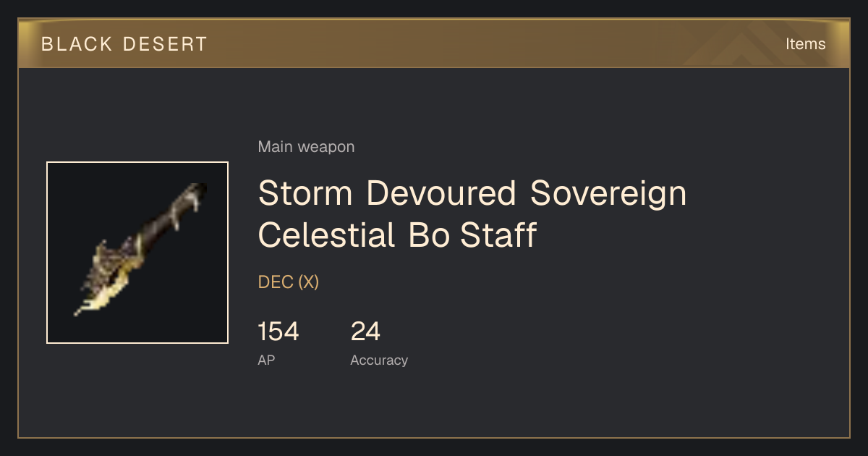Image resolution: width=868 pixels, height=456 pixels.
Task: Select the AP stat label
Action: 266,360
